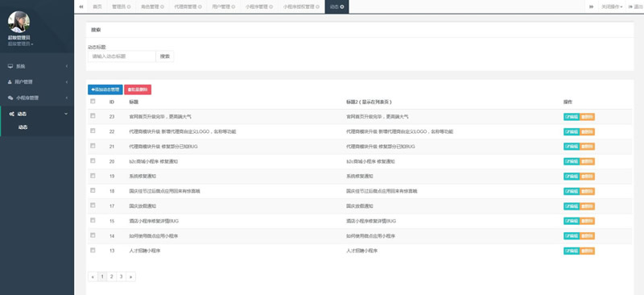Viewport: 644px width, 295px height.
Task: Switch to the 代理商管理 tab
Action: (x=188, y=6)
